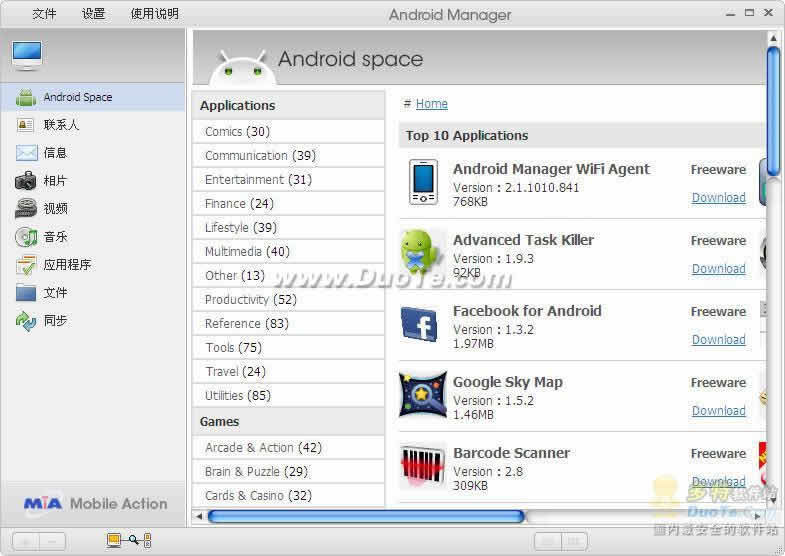The height and width of the screenshot is (556, 785).
Task: Open the Communication (39) category
Action: 288,156
